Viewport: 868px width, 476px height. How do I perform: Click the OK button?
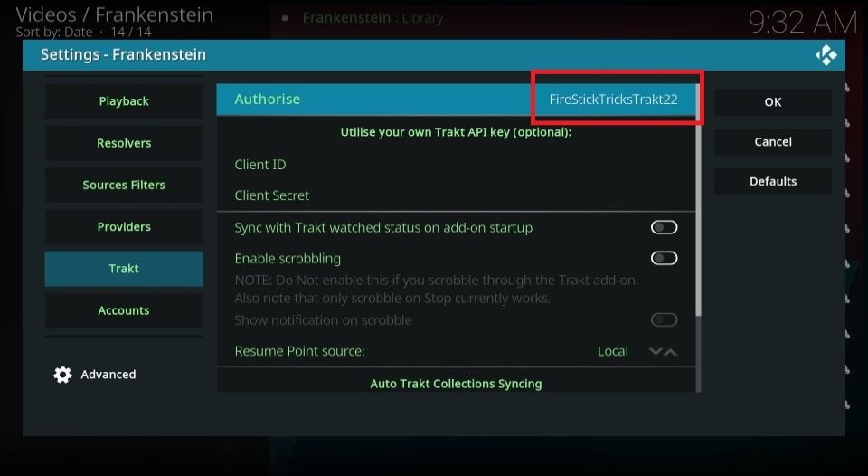(x=773, y=102)
